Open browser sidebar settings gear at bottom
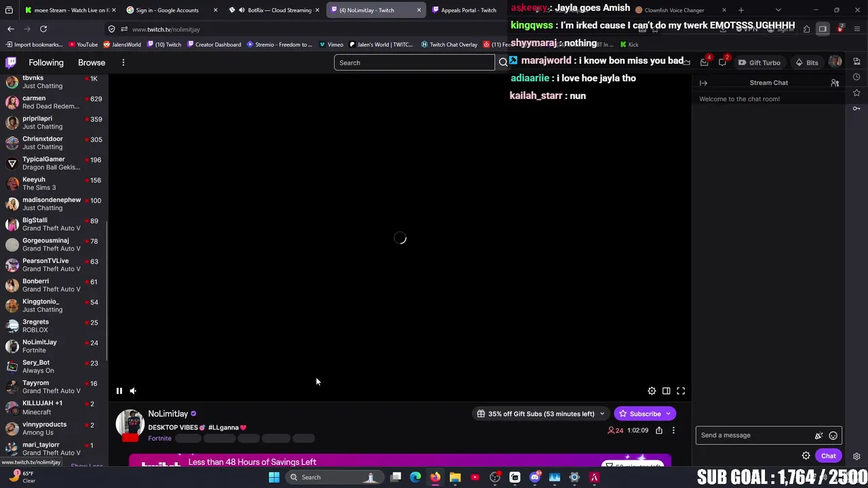 (856, 456)
